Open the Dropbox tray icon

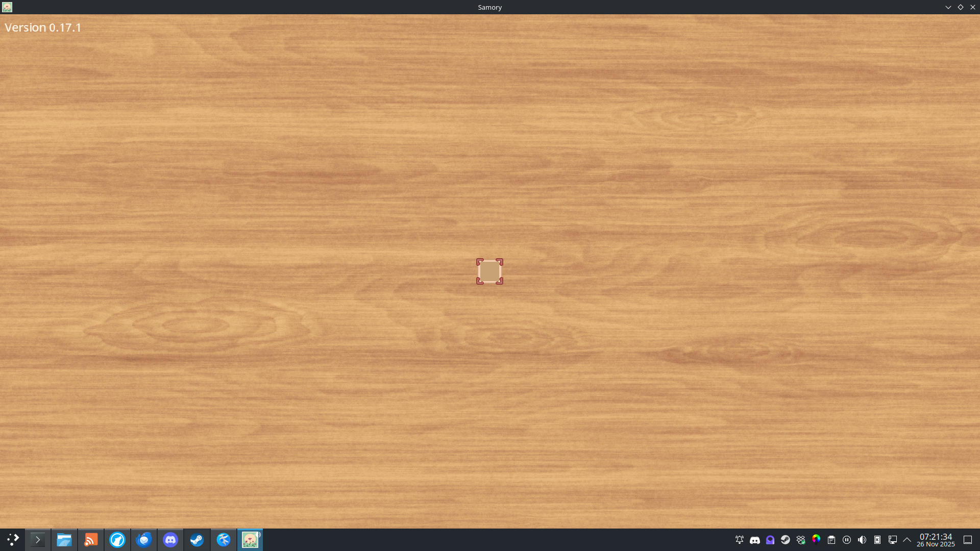coord(800,540)
